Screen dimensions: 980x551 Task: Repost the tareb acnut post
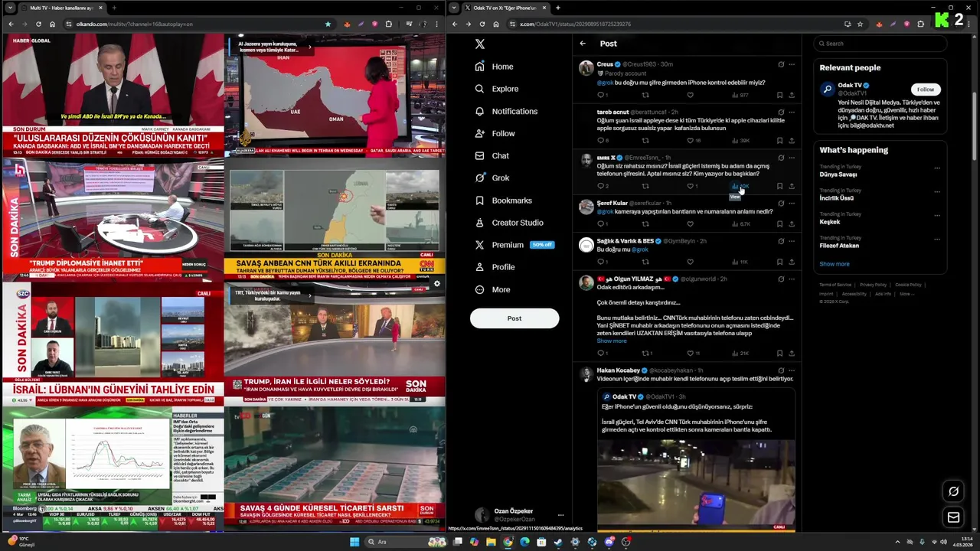pos(645,141)
